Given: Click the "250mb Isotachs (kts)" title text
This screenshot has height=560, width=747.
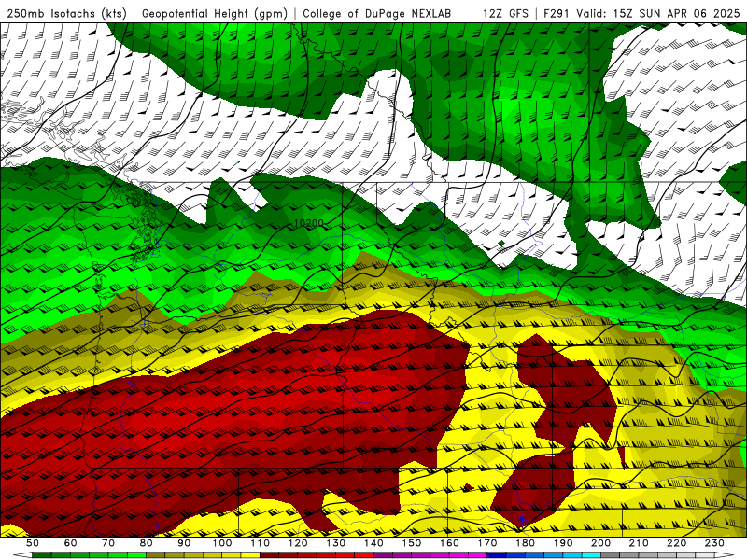Looking at the screenshot, I should (66, 13).
